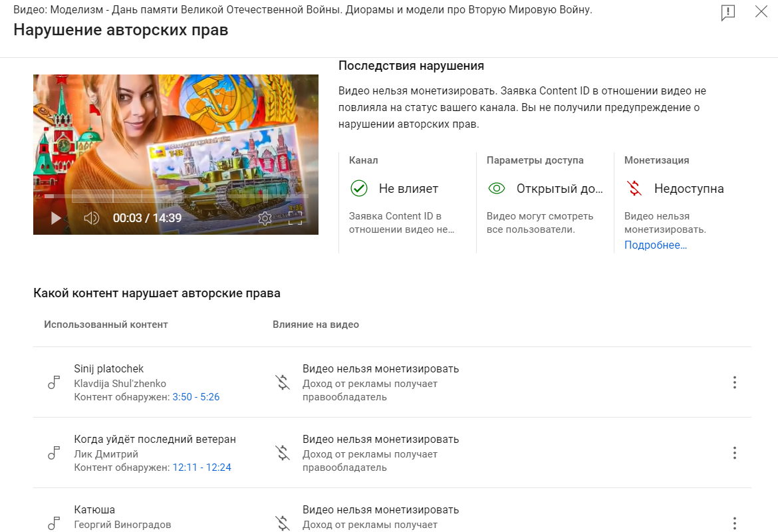Click the Монетизация column label
The image size is (778, 532).
pos(656,160)
